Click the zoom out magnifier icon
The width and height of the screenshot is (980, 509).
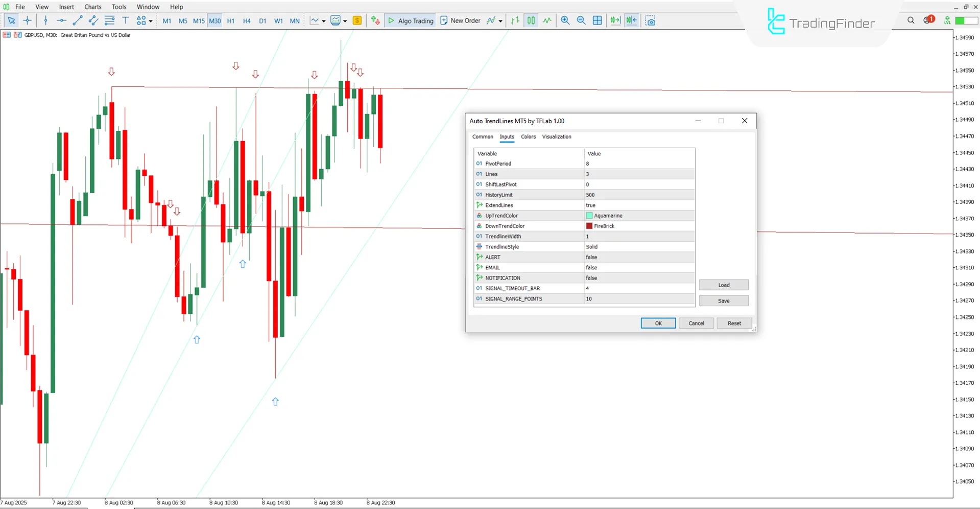point(581,20)
